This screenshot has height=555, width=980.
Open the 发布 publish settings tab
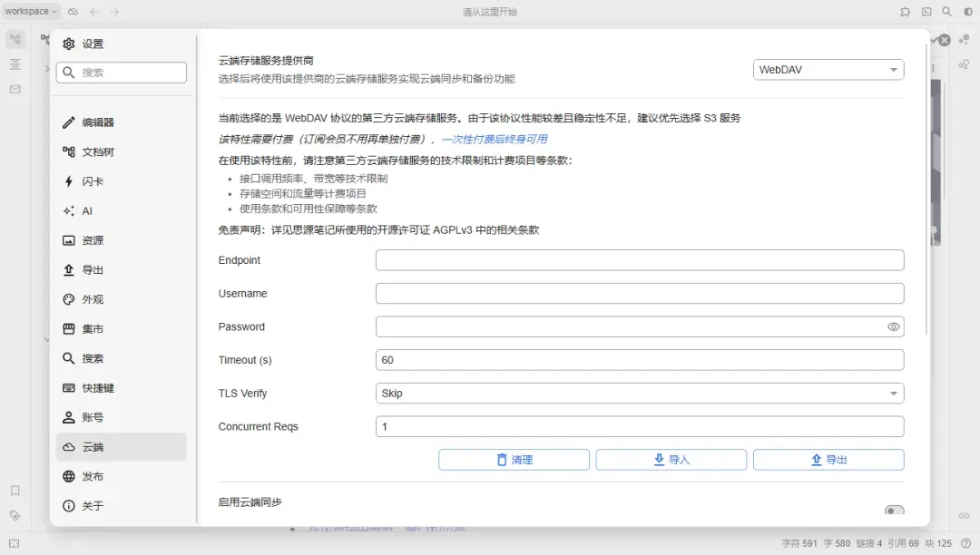coord(122,476)
